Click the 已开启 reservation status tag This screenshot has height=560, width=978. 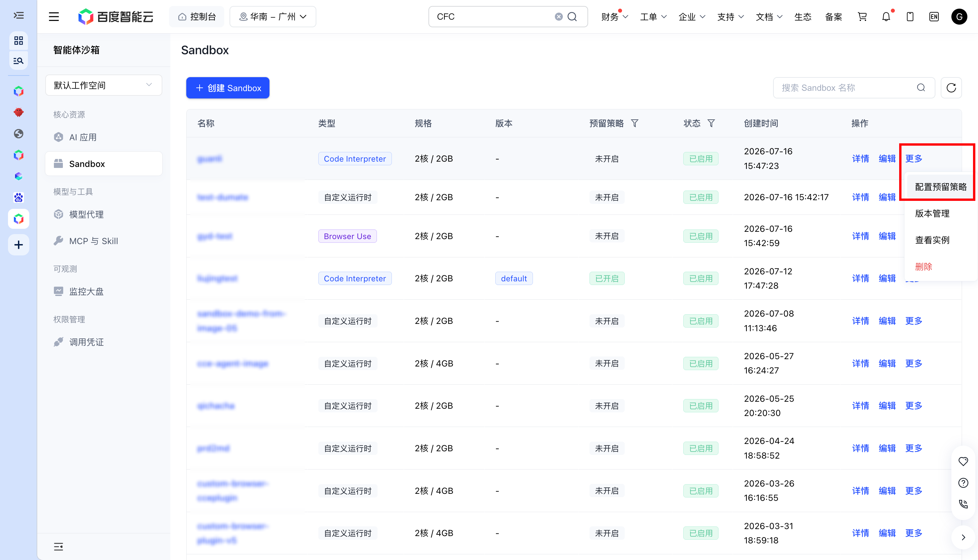[607, 278]
